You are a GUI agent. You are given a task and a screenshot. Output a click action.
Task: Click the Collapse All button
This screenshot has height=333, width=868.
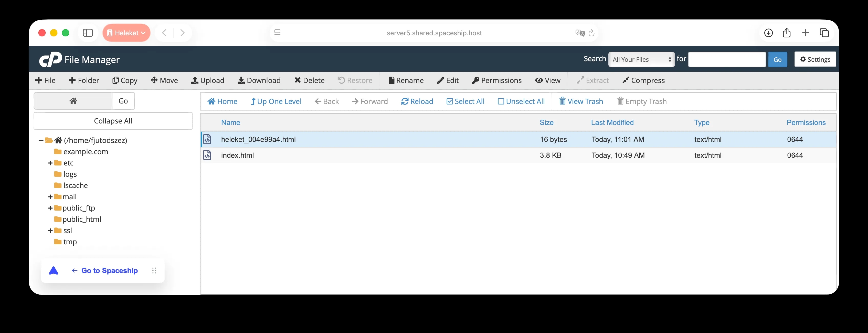113,121
